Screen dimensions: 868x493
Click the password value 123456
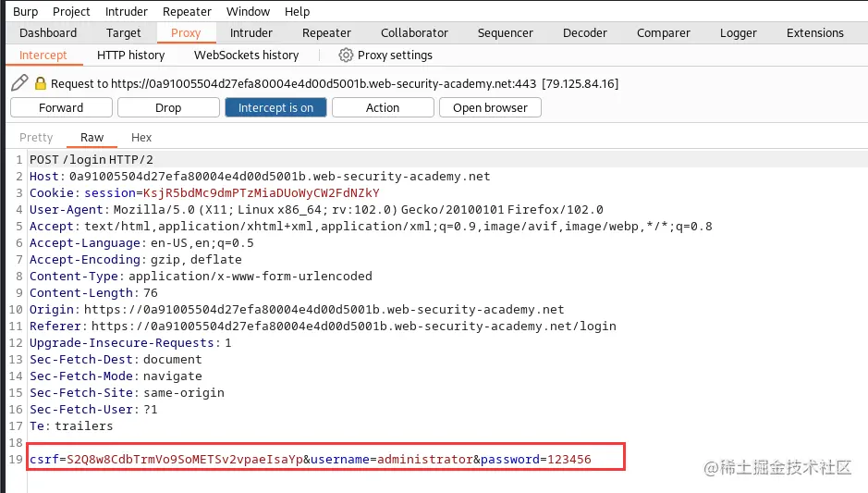click(x=569, y=459)
